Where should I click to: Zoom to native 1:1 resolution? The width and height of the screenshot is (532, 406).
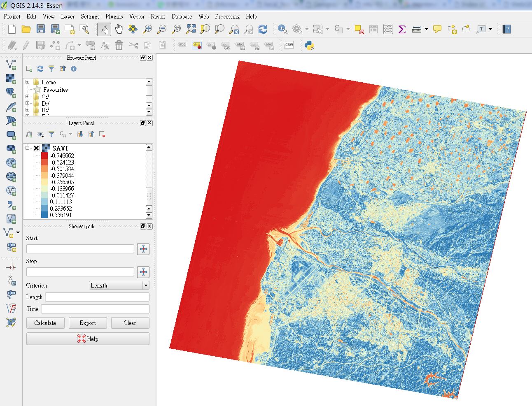176,29
